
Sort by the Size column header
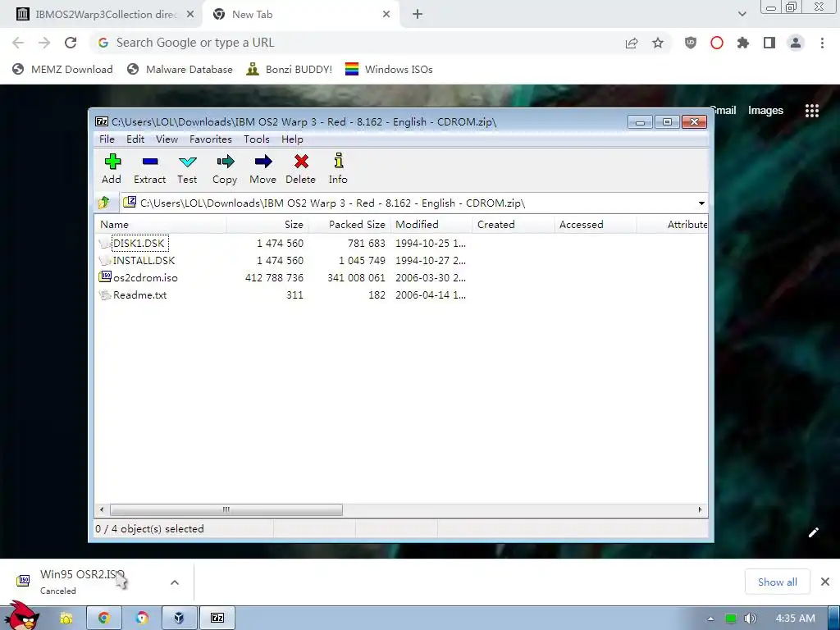click(267, 225)
